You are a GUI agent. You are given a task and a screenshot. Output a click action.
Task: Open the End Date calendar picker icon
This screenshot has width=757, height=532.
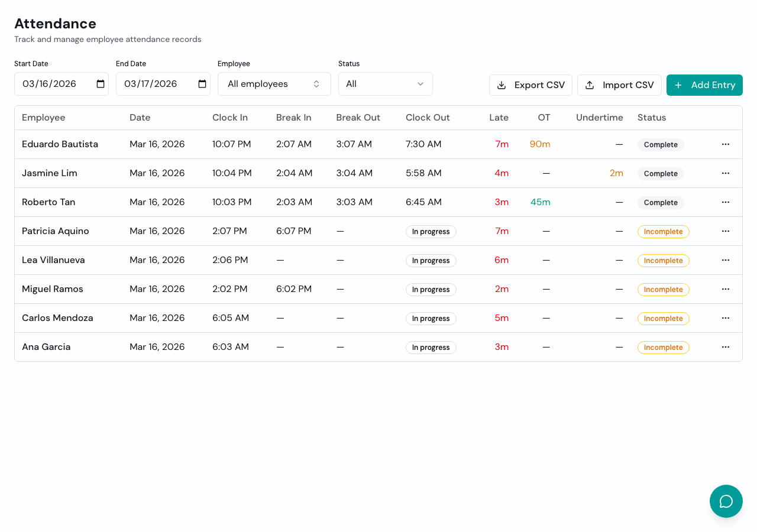click(x=201, y=84)
